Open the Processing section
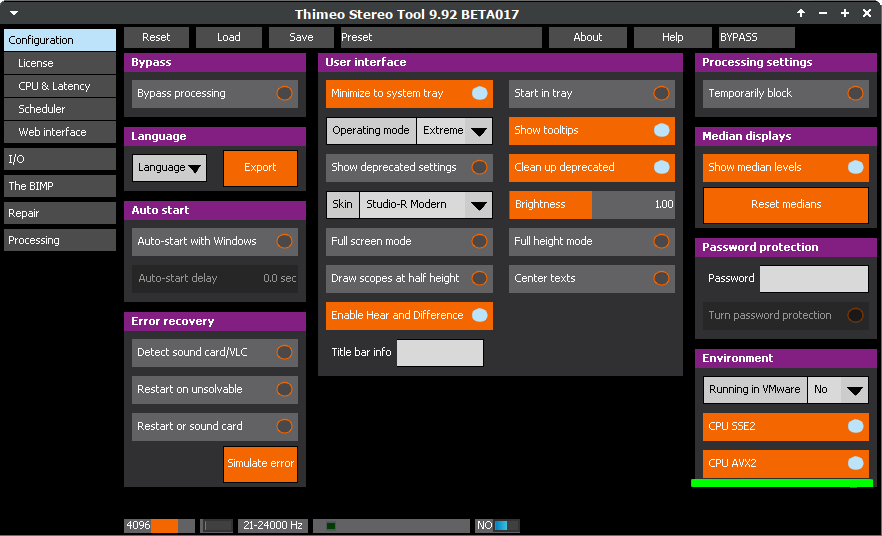 [x=60, y=240]
